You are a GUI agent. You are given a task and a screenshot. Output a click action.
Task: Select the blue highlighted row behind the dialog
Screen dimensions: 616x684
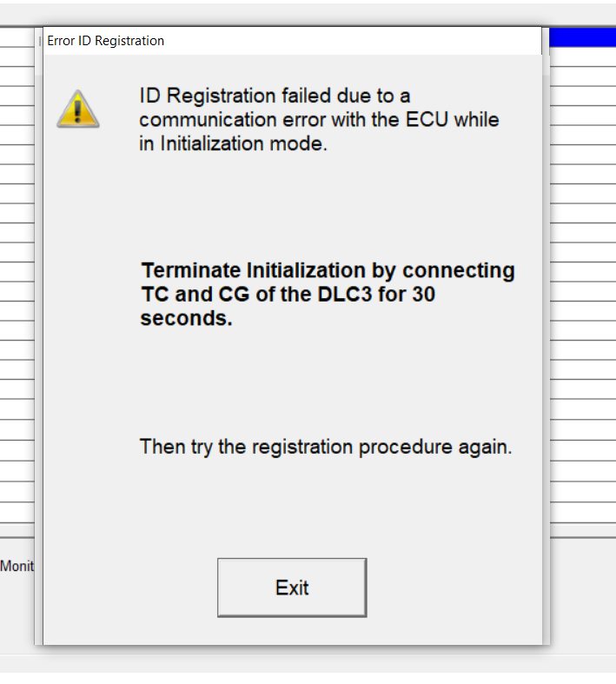(583, 37)
